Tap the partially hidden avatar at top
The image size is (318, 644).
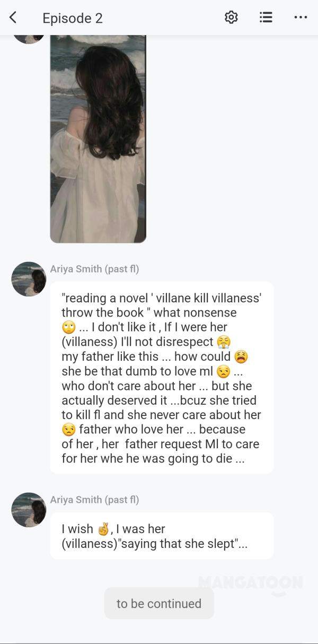point(29,39)
